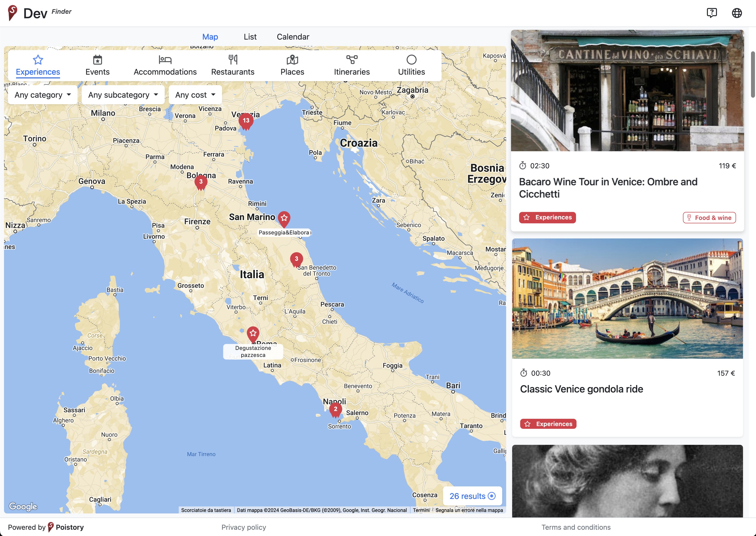Open the help chat icon
Image resolution: width=756 pixels, height=536 pixels.
pos(712,13)
